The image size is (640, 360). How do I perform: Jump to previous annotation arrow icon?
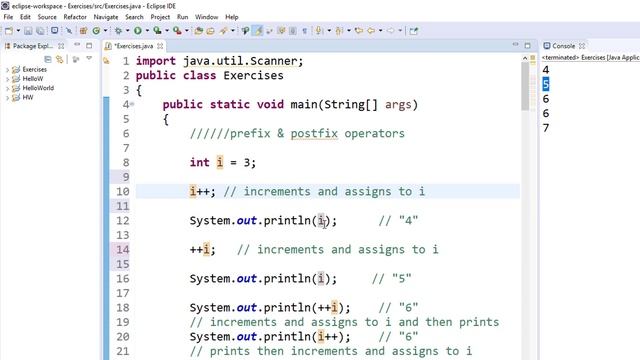coord(339,31)
